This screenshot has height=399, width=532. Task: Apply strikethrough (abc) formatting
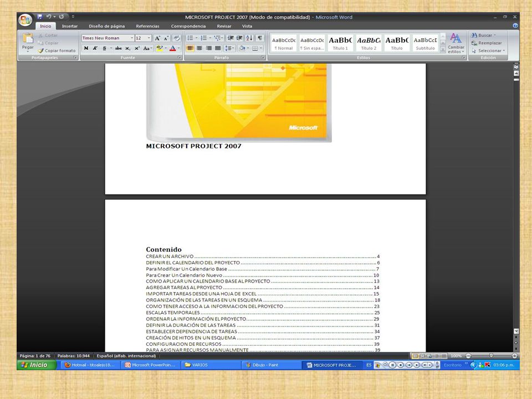pos(118,48)
